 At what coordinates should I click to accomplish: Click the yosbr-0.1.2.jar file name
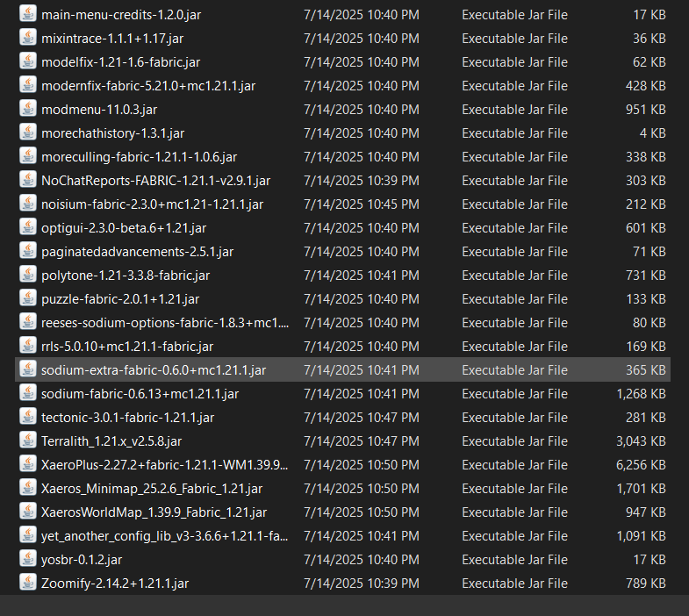click(82, 561)
